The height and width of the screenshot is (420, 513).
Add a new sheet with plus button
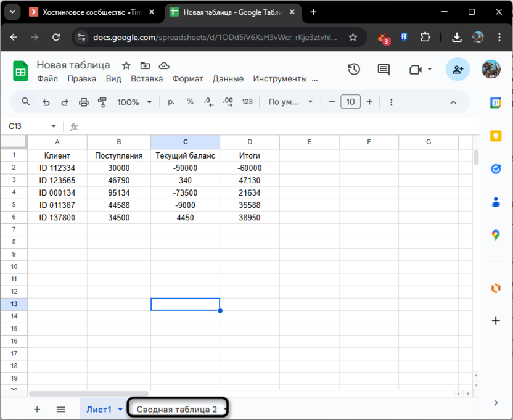pyautogui.click(x=37, y=410)
